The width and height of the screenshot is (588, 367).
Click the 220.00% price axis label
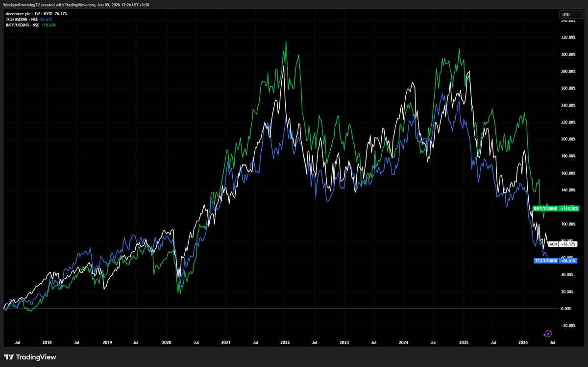point(568,122)
